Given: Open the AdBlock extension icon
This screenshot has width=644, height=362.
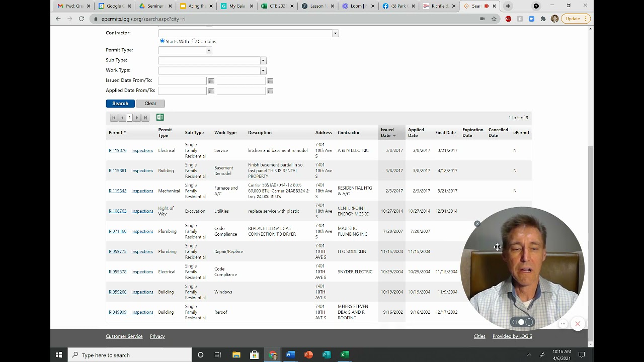Looking at the screenshot, I should tap(508, 19).
